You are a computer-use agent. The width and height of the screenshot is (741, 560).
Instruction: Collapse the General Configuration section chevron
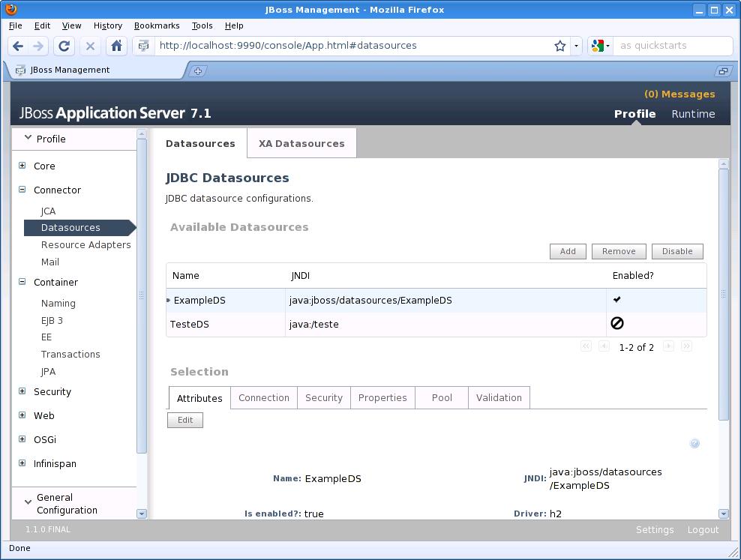point(28,502)
